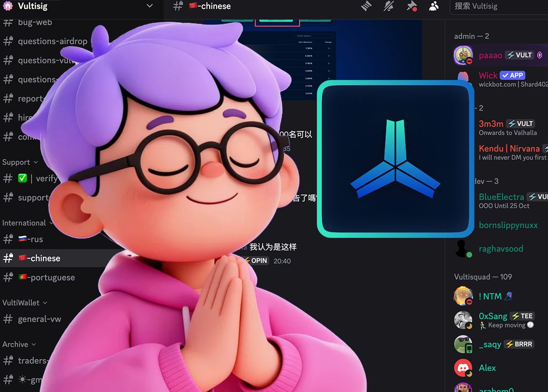Click the _saqy frog avatar
The height and width of the screenshot is (392, 548).
[x=463, y=344]
